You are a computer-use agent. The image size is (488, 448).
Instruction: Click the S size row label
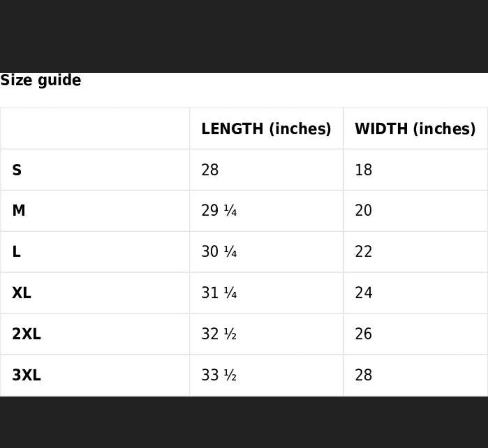(17, 170)
